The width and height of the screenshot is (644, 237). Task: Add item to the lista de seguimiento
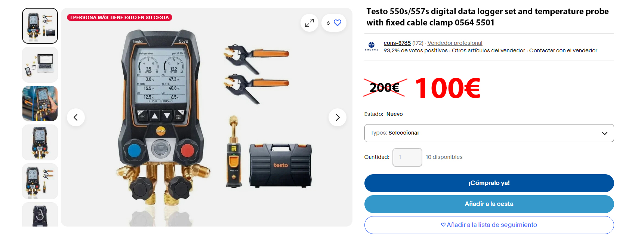[489, 225]
